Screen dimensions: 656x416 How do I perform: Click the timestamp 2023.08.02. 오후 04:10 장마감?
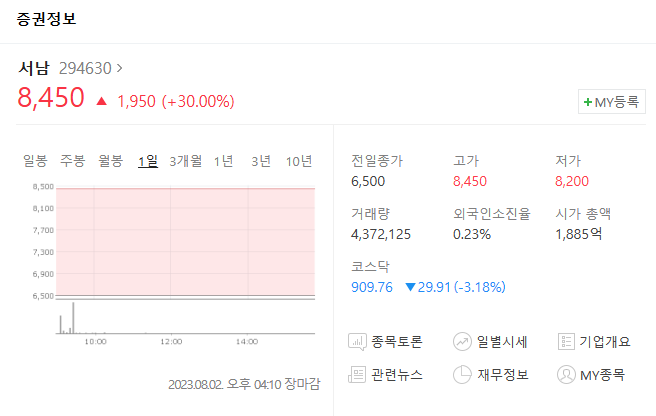coord(244,384)
